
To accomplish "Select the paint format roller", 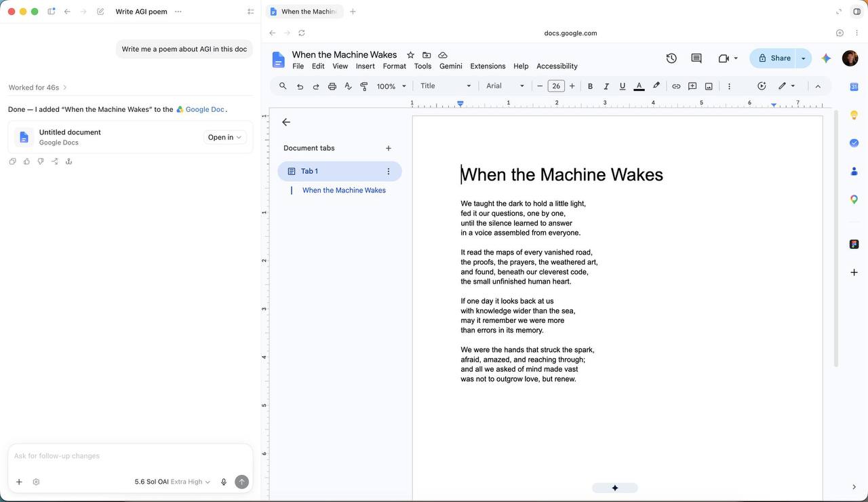I will tap(364, 86).
